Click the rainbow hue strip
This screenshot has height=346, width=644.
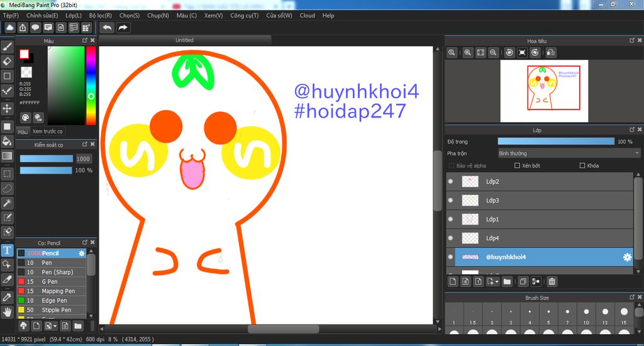click(91, 86)
